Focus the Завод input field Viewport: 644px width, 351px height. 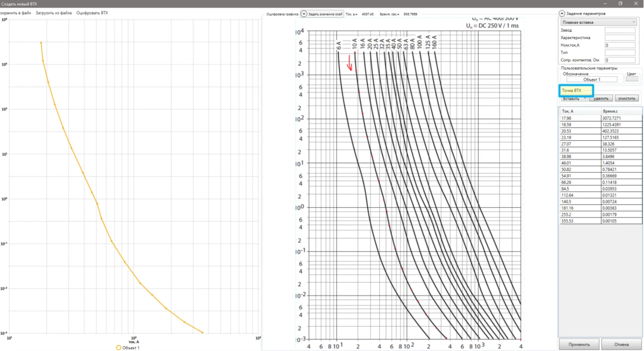pyautogui.click(x=620, y=30)
